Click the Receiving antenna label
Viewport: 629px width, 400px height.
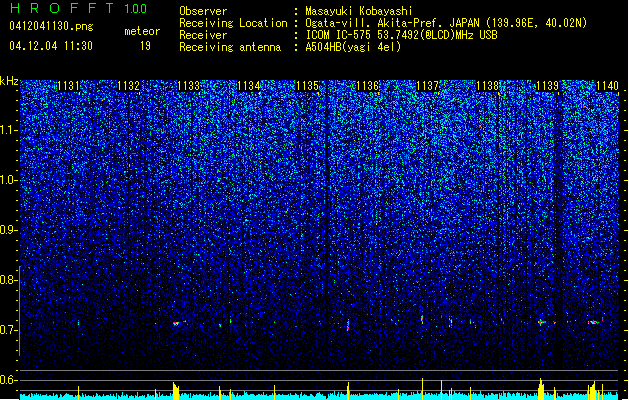[230, 47]
